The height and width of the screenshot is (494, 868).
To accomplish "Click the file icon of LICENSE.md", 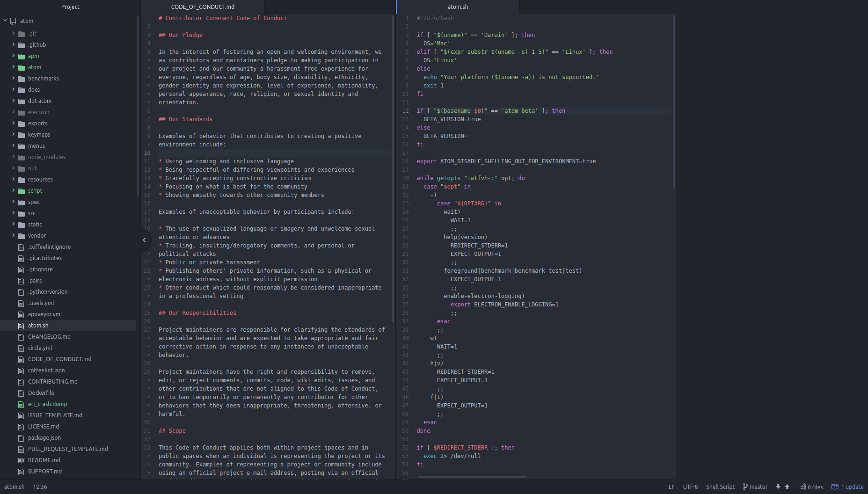I will (x=21, y=427).
